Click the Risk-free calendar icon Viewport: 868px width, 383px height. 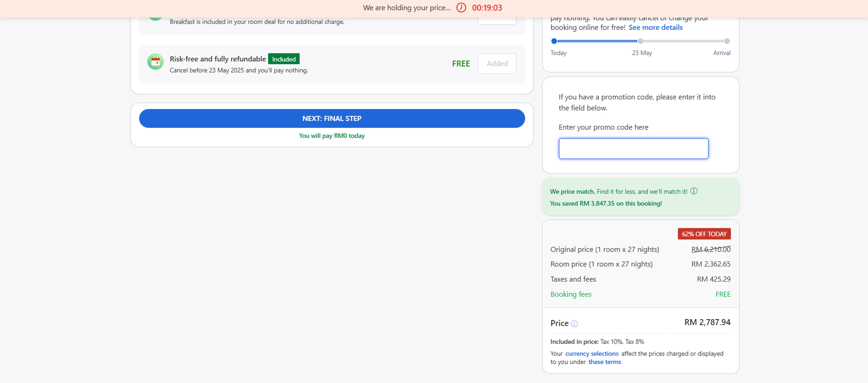coord(155,62)
